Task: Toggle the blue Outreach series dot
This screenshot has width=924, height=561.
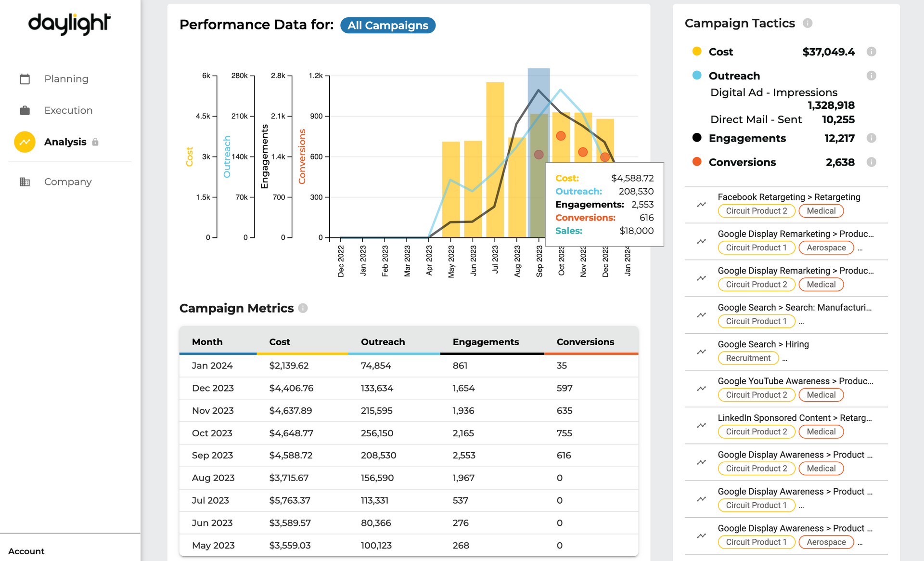Action: (x=697, y=75)
